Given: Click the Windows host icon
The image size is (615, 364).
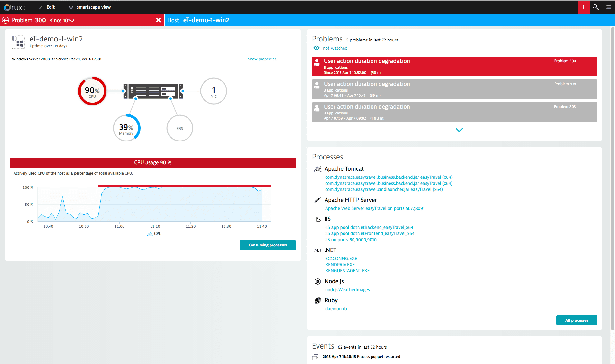Looking at the screenshot, I should pos(18,42).
